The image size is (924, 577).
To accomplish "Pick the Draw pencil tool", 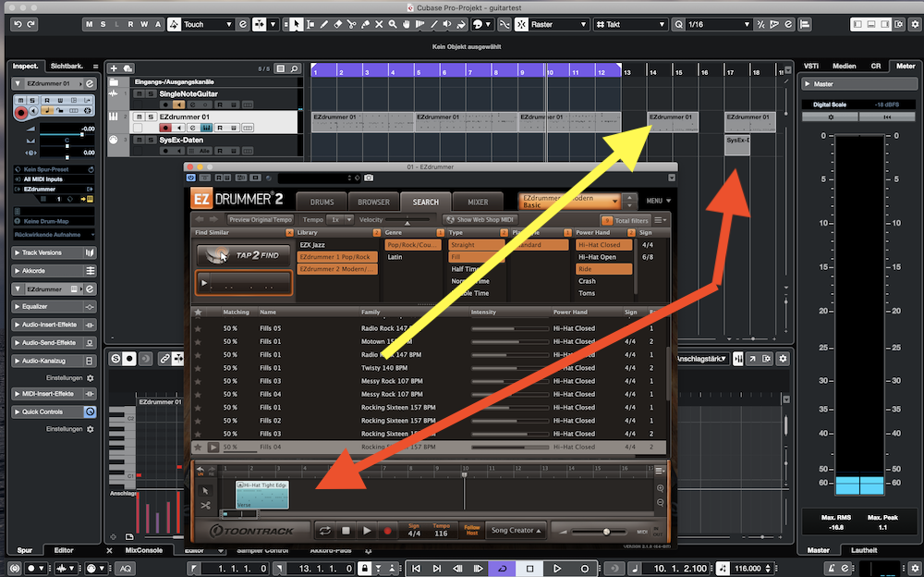I will pyautogui.click(x=324, y=24).
